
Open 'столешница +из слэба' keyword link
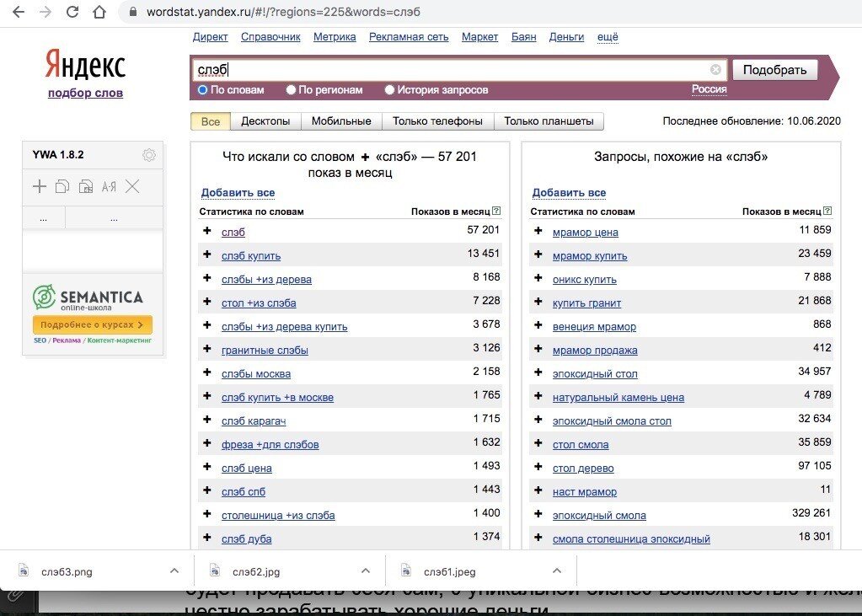tap(278, 516)
